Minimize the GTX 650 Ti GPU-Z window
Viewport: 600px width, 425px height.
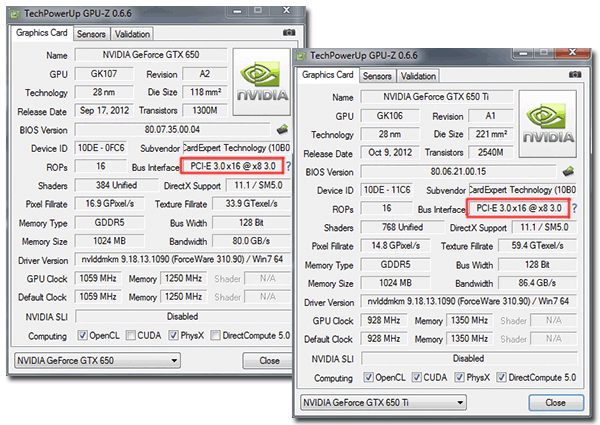click(523, 53)
